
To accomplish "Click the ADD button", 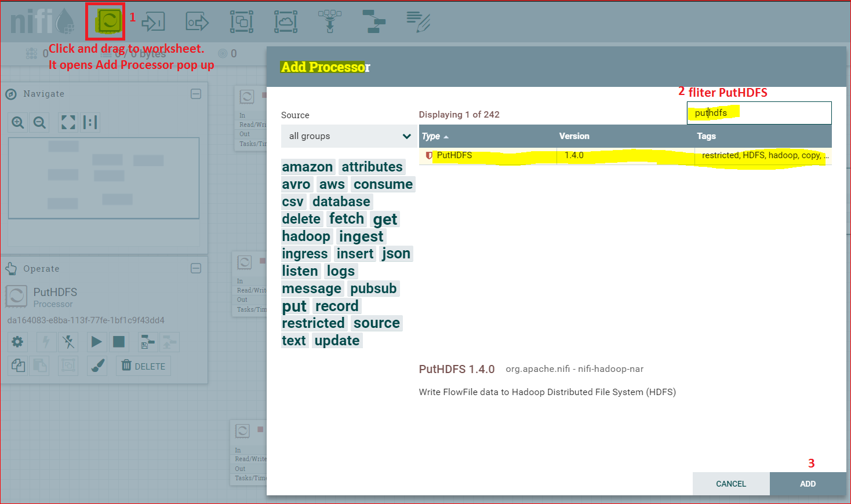I will (x=808, y=484).
